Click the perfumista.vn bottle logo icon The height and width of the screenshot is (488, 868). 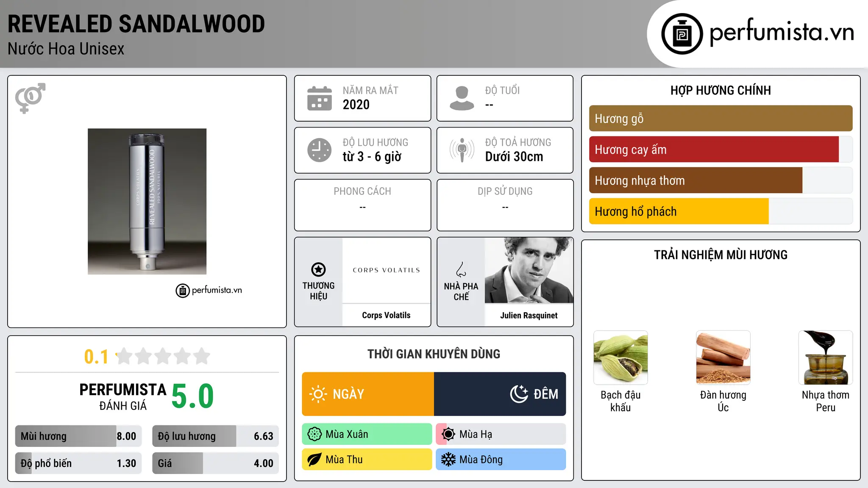tap(682, 34)
